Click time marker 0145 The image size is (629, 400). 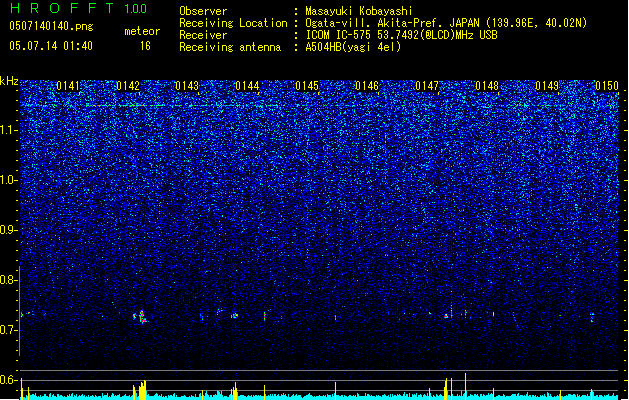[307, 86]
